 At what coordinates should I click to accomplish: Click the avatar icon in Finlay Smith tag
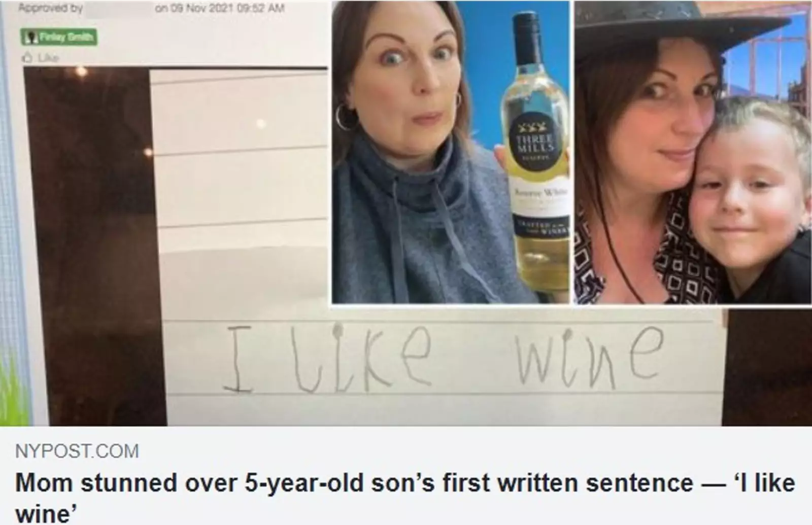(29, 37)
